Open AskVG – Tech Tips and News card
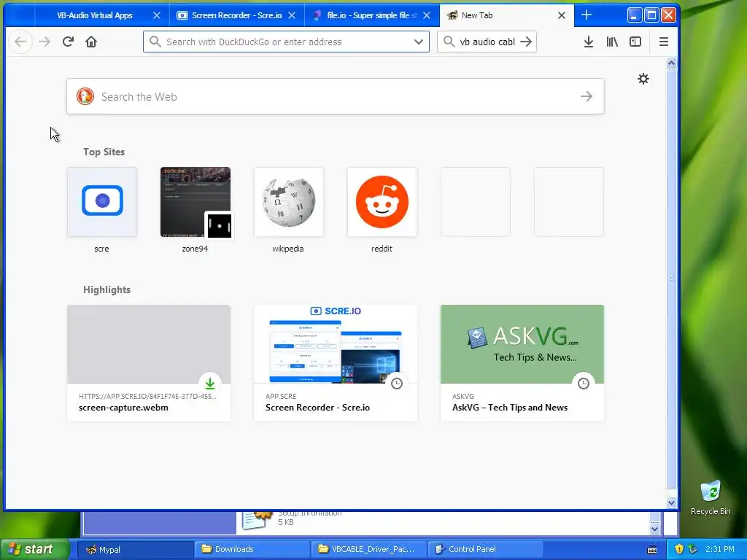This screenshot has height=560, width=747. 522,363
